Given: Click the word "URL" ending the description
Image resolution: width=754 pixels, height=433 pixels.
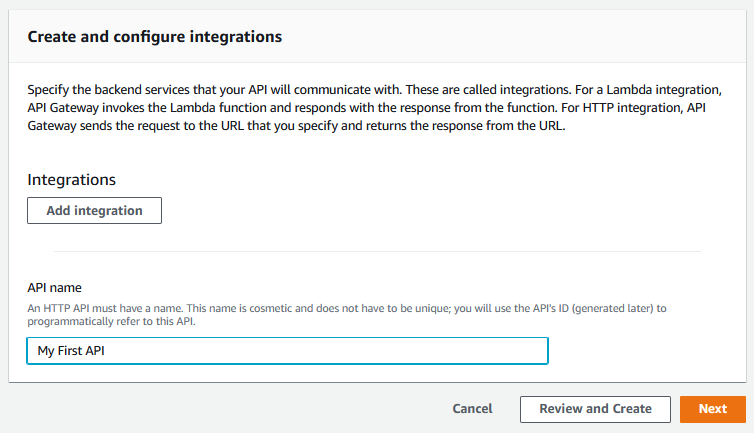Looking at the screenshot, I should 551,126.
